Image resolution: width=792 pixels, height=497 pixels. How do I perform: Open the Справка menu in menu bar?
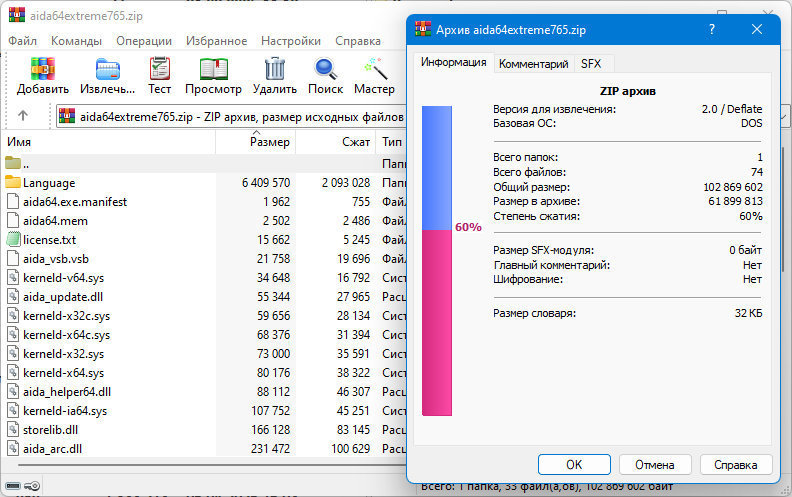[358, 41]
